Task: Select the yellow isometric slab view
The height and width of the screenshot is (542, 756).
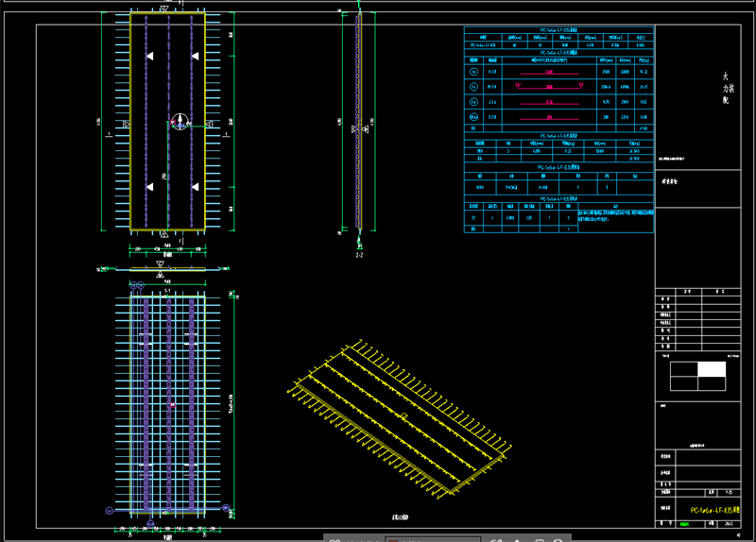Action: (399, 418)
